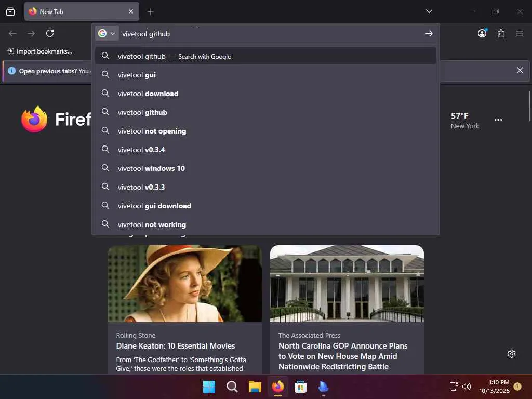The width and height of the screenshot is (532, 399).
Task: Select 'vivetool not opening' suggestion
Action: coord(265,130)
